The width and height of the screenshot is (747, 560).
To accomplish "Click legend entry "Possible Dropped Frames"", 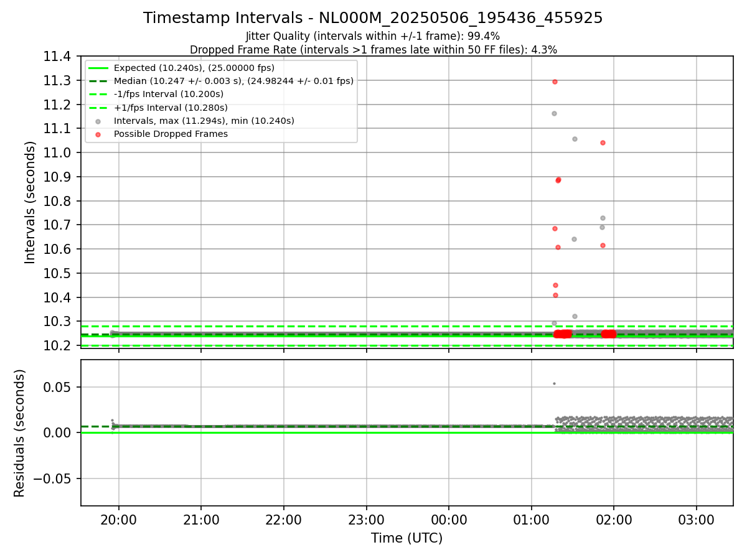I will tap(171, 134).
